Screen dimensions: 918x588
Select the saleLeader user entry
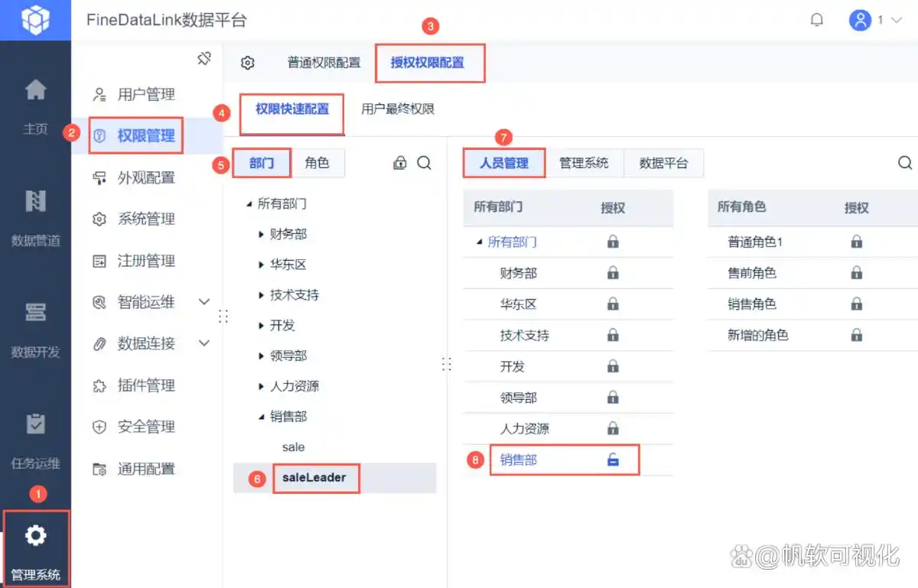316,478
